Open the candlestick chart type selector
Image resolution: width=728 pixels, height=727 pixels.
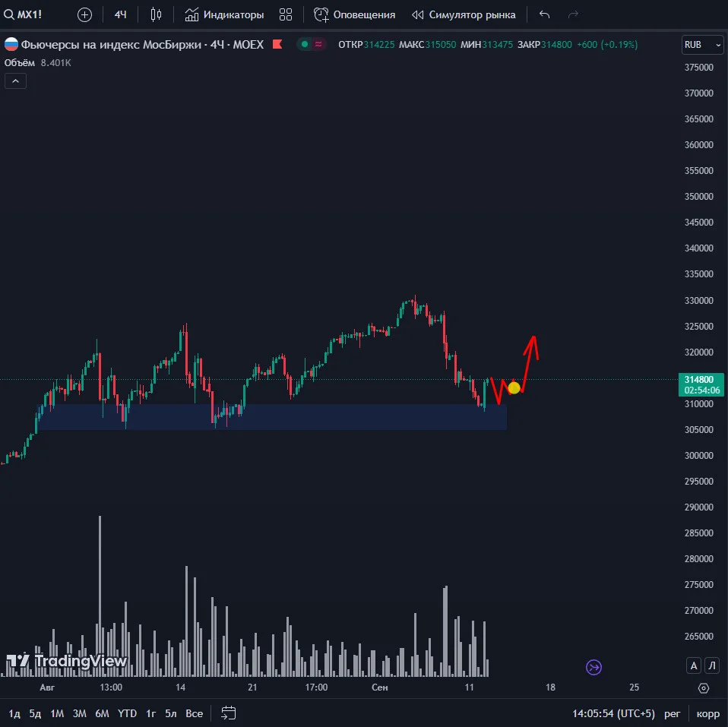tap(156, 14)
